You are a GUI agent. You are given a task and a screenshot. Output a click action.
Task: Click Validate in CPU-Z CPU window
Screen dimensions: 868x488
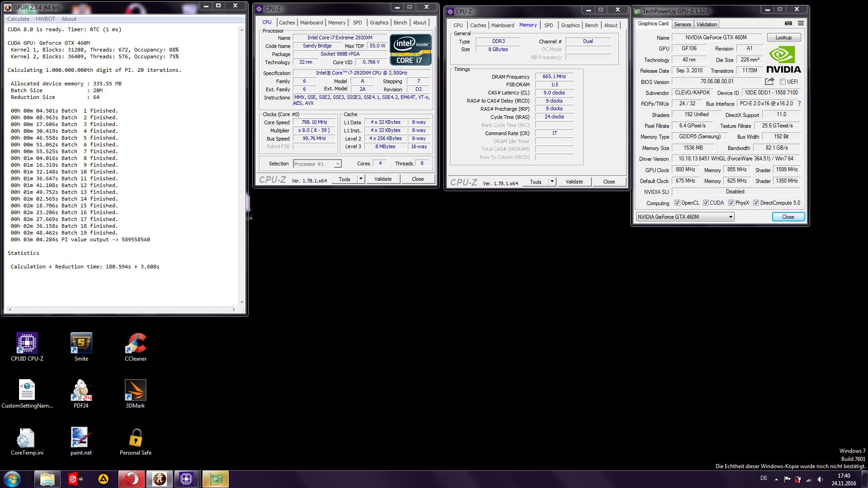383,179
